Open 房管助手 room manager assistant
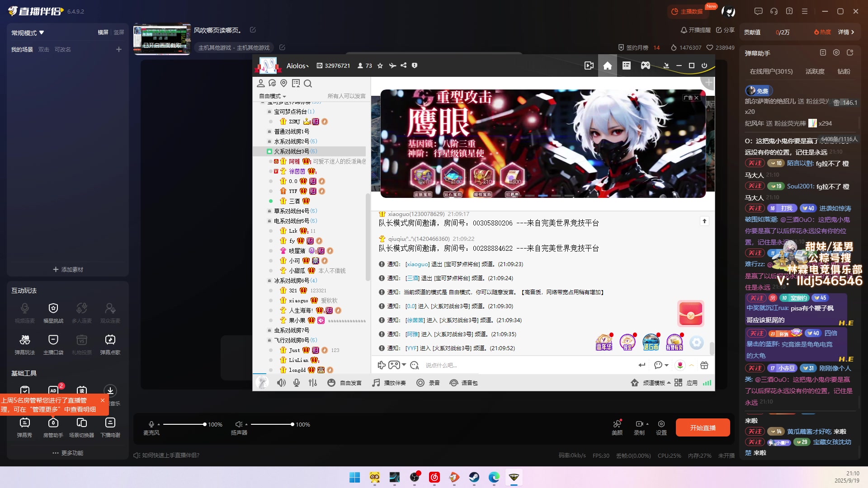 pyautogui.click(x=53, y=427)
